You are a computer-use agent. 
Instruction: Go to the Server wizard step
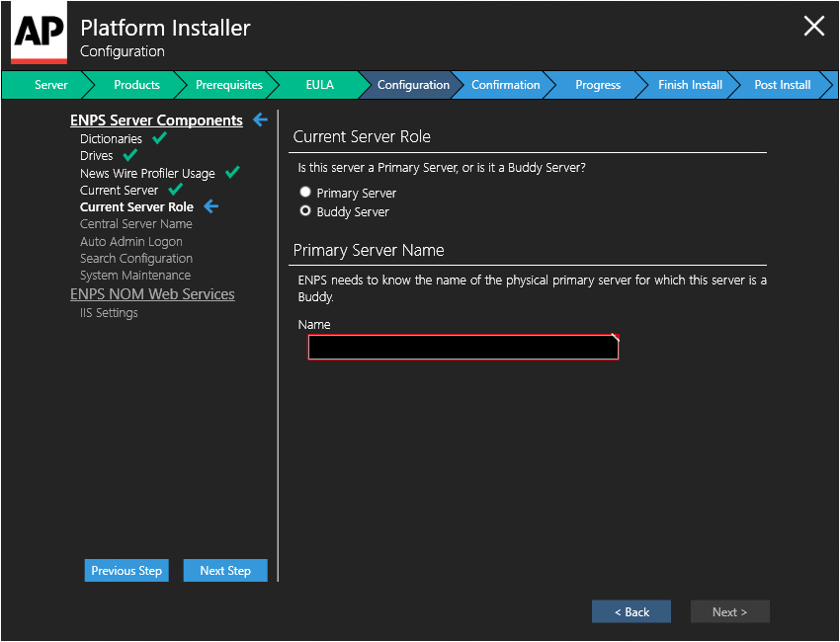(x=50, y=85)
